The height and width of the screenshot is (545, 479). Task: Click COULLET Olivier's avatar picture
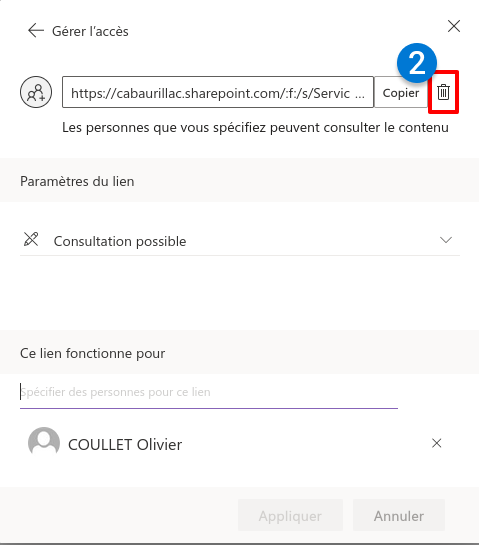[44, 443]
